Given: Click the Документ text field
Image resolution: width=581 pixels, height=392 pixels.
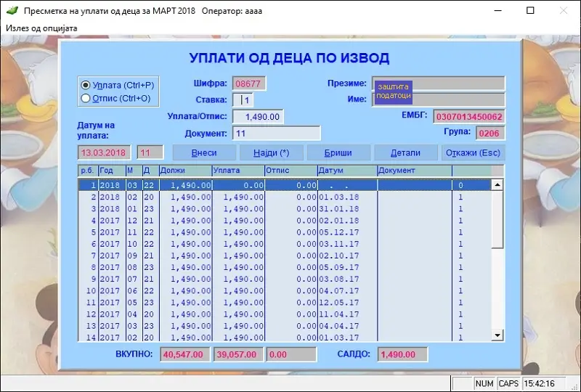Looking at the screenshot, I should tap(276, 134).
